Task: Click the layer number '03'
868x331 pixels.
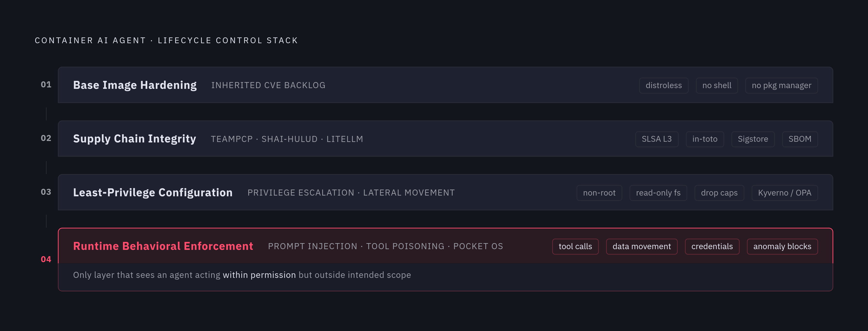Action: (46, 192)
